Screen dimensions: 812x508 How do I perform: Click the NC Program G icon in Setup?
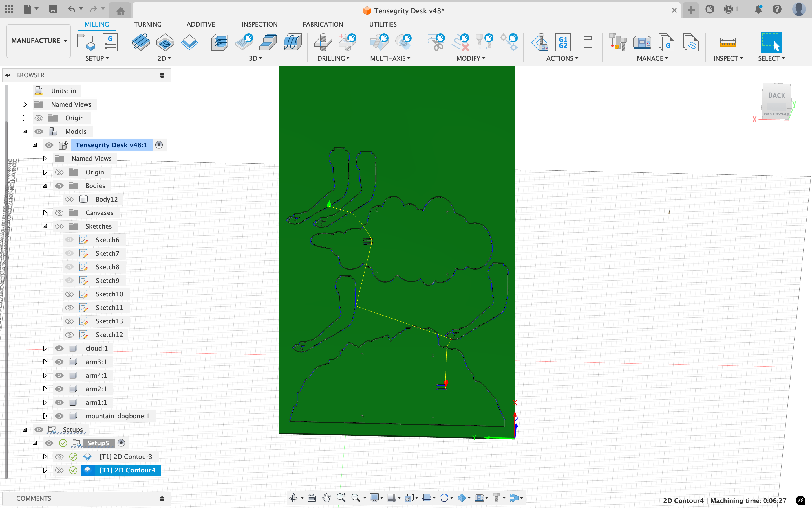tap(110, 42)
